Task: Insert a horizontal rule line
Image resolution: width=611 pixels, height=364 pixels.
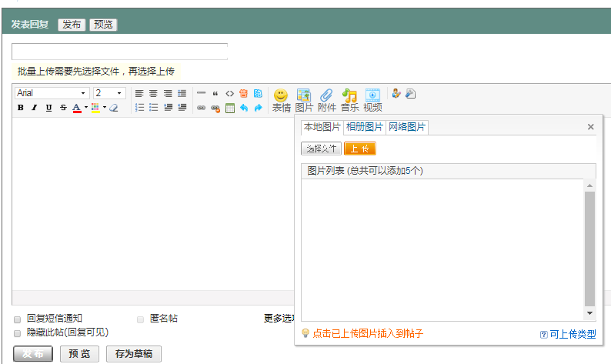Action: coord(201,93)
